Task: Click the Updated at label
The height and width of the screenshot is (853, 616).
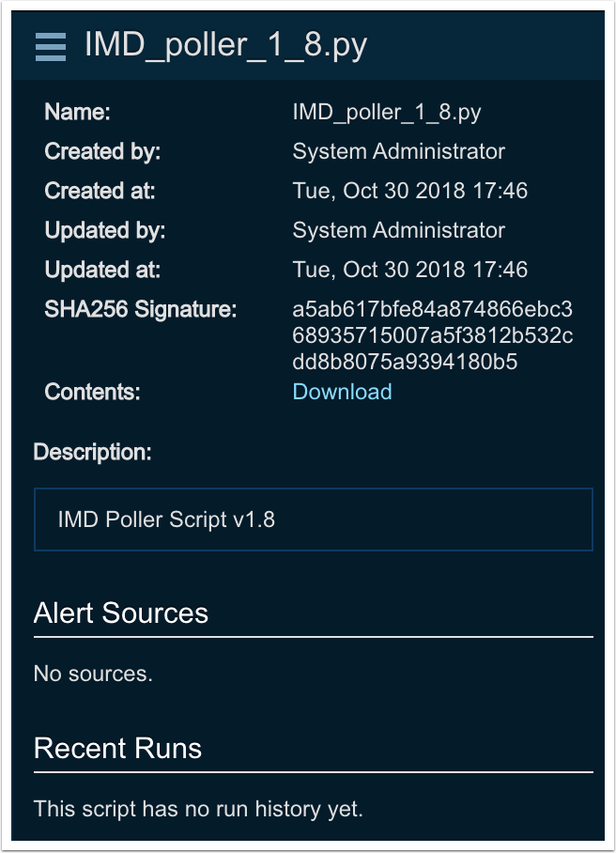Action: [x=102, y=271]
